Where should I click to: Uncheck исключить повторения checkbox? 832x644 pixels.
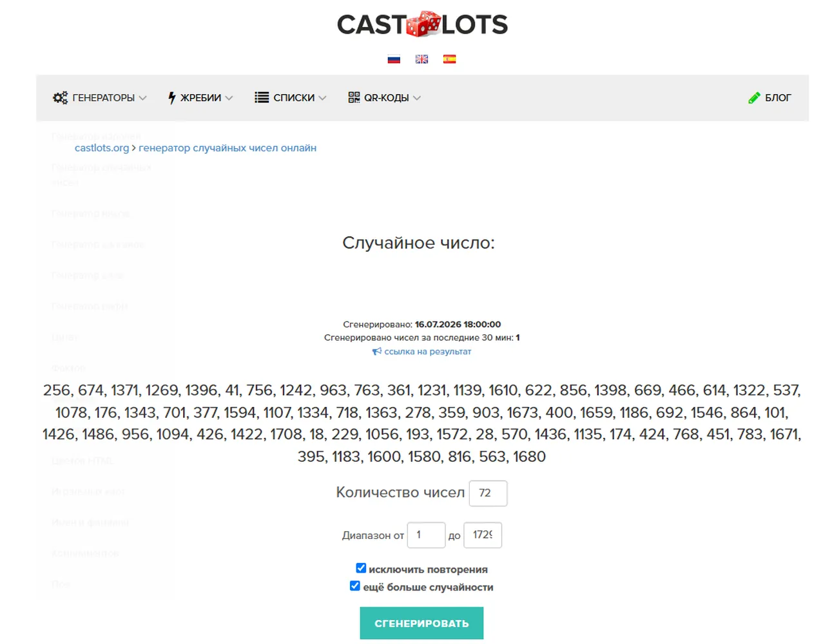(361, 568)
